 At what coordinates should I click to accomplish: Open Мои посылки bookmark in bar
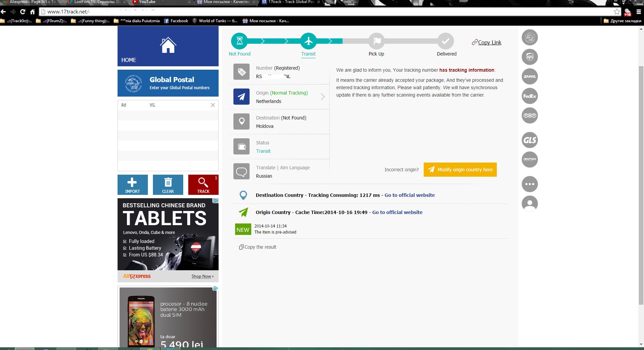tap(266, 21)
